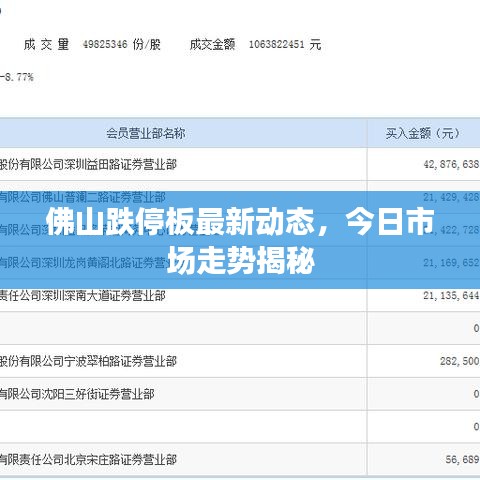
Task: Click the 21,135,644 amount cell
Action: coord(451,295)
